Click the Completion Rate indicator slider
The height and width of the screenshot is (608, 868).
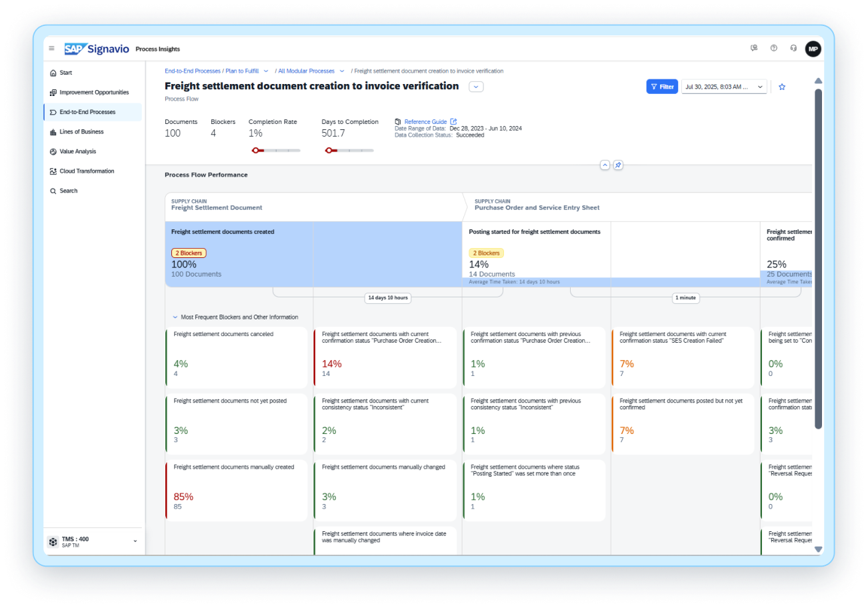pos(276,151)
